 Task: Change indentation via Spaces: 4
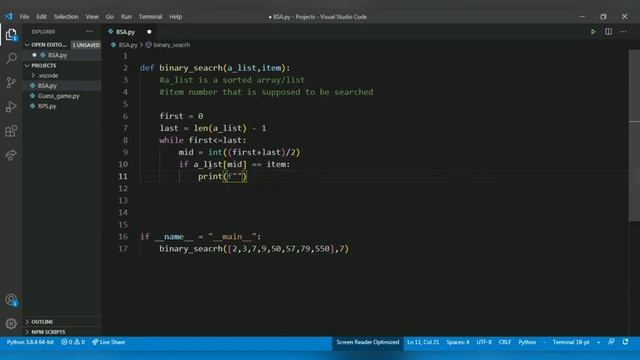(458, 342)
